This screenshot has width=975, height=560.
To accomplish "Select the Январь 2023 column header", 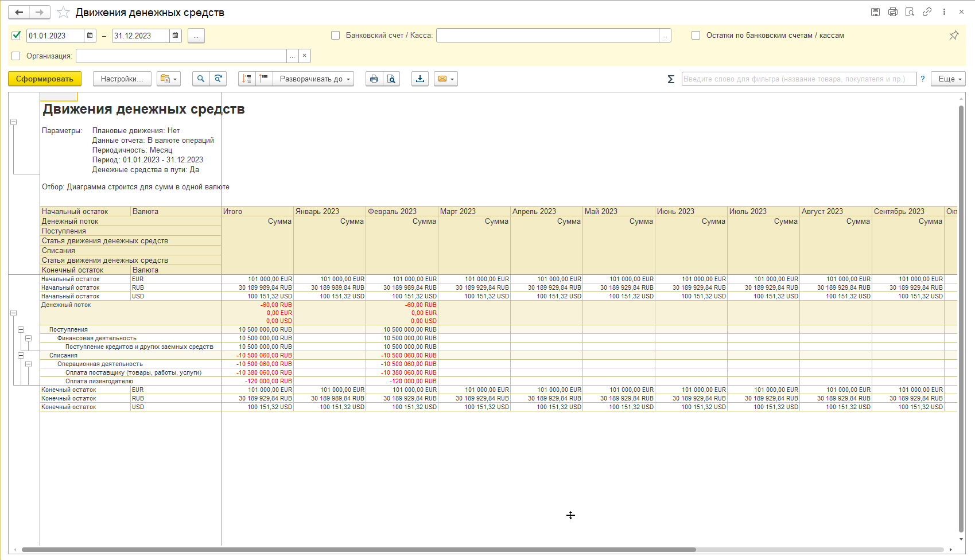I will coord(329,211).
